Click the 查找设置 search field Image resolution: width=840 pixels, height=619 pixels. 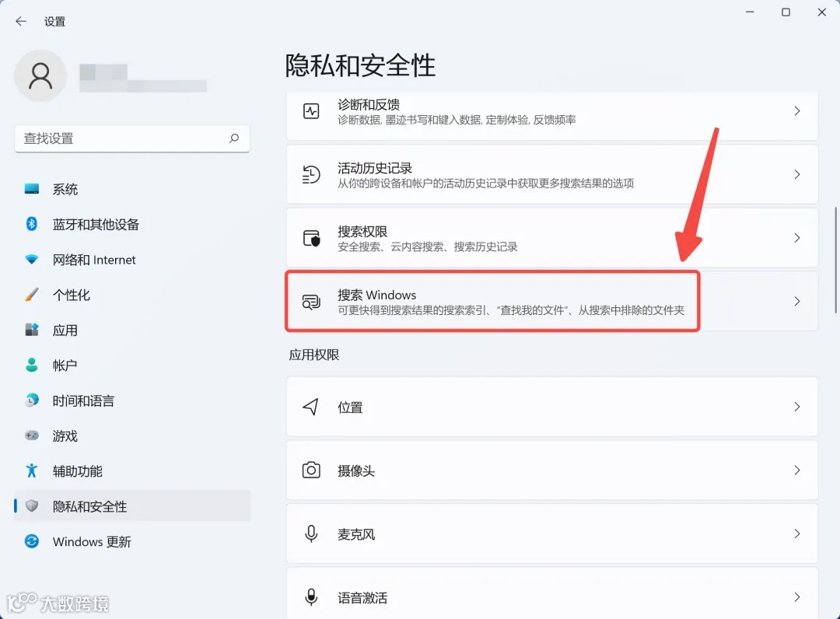click(132, 138)
